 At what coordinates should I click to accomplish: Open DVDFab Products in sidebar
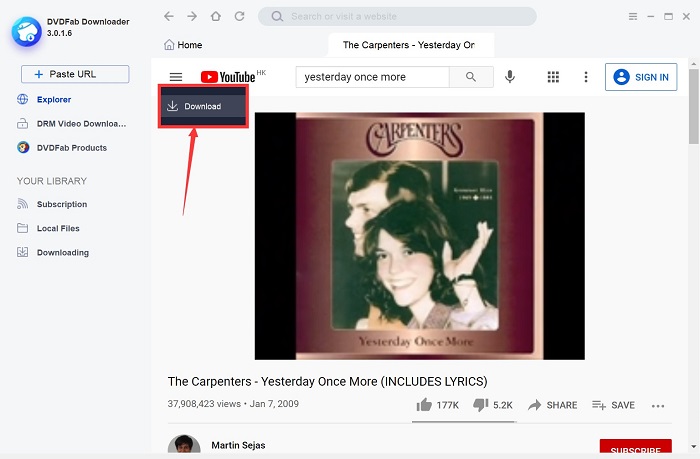point(62,148)
